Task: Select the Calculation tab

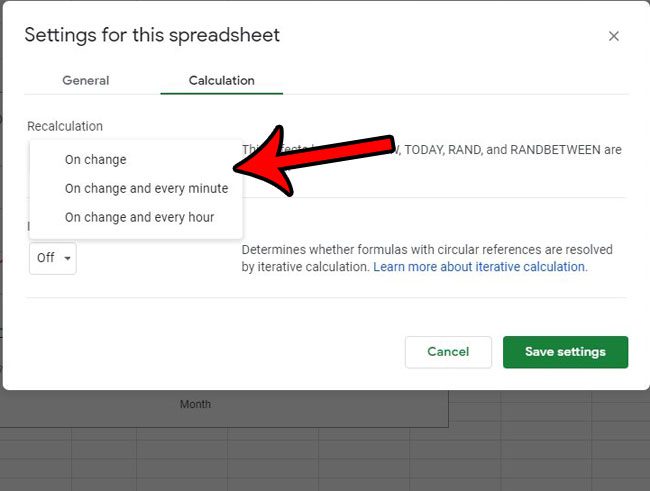Action: pos(221,80)
